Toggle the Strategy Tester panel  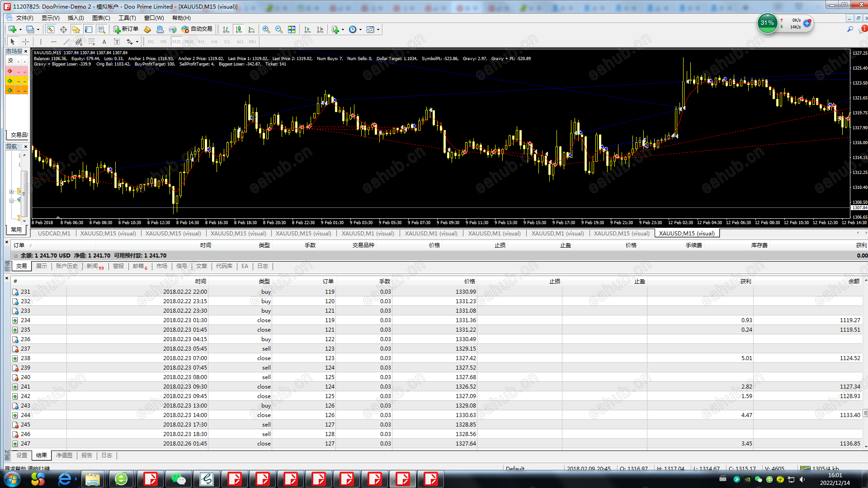[102, 29]
